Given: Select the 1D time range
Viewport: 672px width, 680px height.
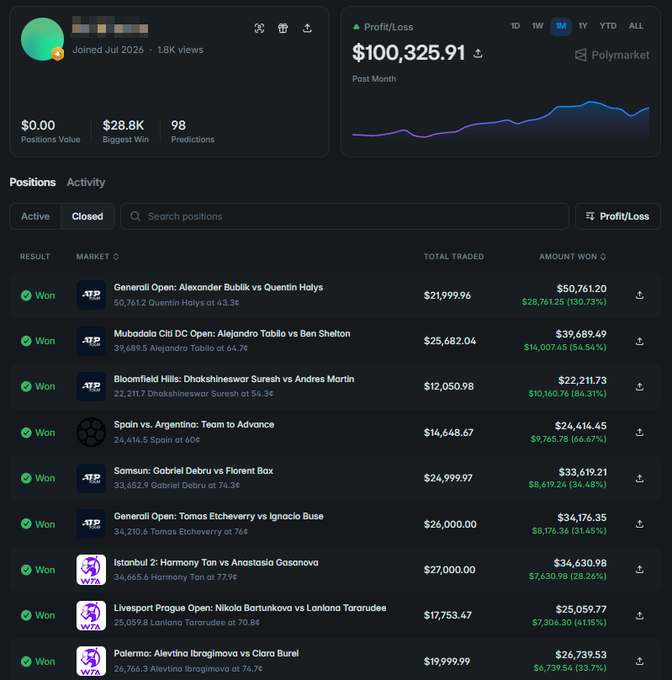Looking at the screenshot, I should point(515,26).
